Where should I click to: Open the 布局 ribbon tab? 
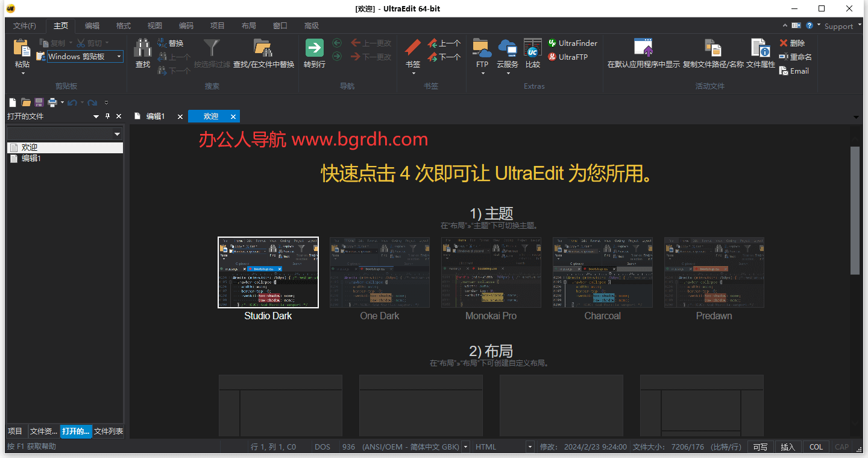[250, 25]
